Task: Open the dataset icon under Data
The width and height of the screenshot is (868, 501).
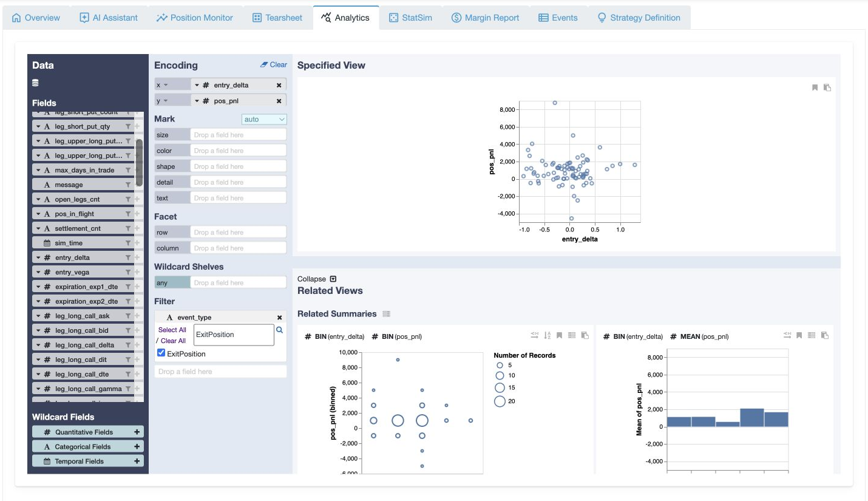Action: (x=35, y=83)
